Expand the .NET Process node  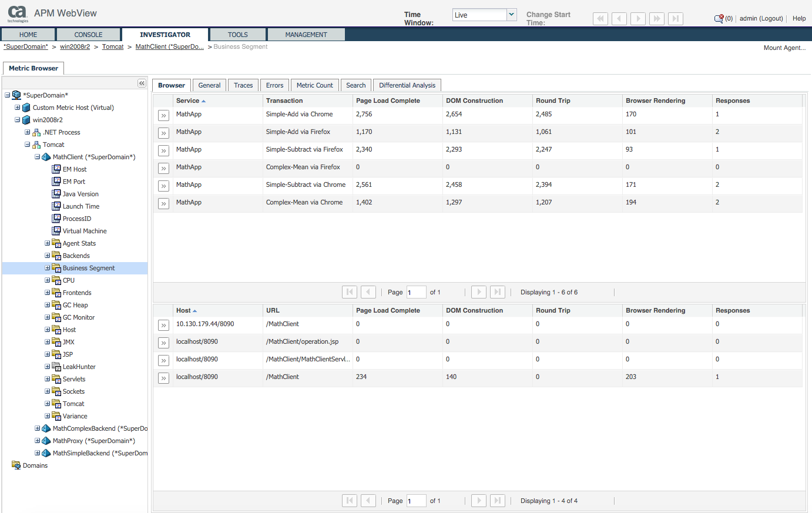click(28, 132)
